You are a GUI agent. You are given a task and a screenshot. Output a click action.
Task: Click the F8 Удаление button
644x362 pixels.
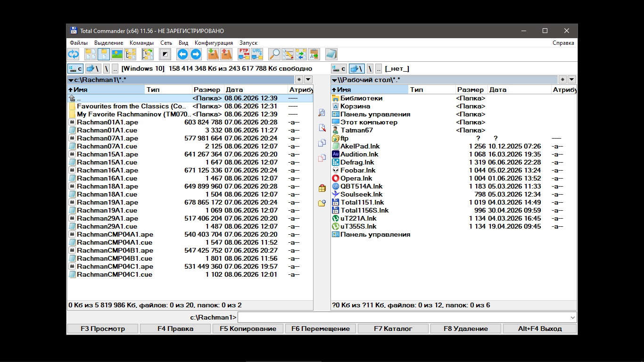466,329
